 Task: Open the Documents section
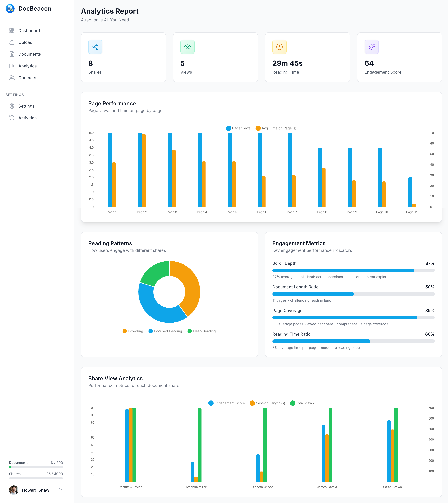pos(29,54)
